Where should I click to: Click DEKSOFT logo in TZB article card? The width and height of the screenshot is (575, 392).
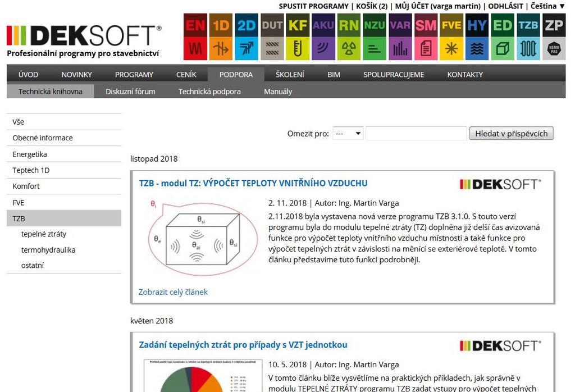click(500, 184)
